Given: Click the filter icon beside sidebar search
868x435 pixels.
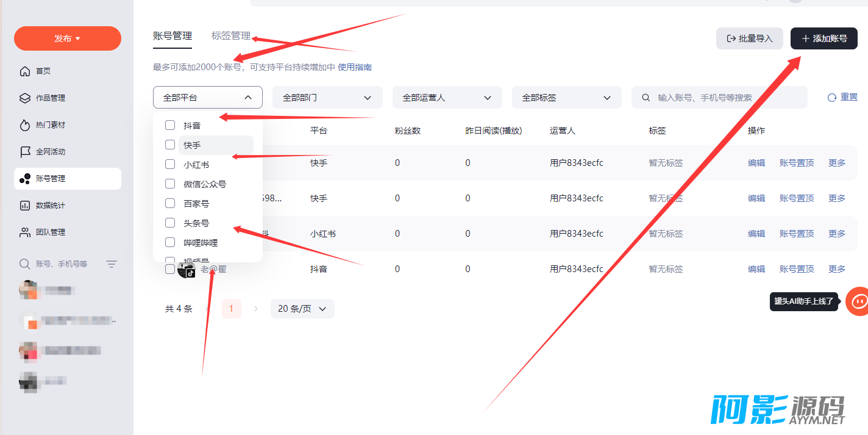Looking at the screenshot, I should click(112, 264).
